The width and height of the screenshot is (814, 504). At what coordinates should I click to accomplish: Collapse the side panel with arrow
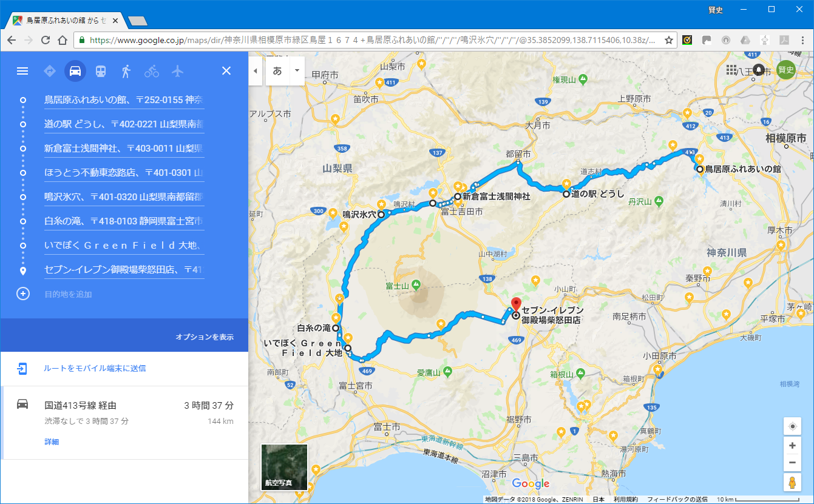click(256, 70)
